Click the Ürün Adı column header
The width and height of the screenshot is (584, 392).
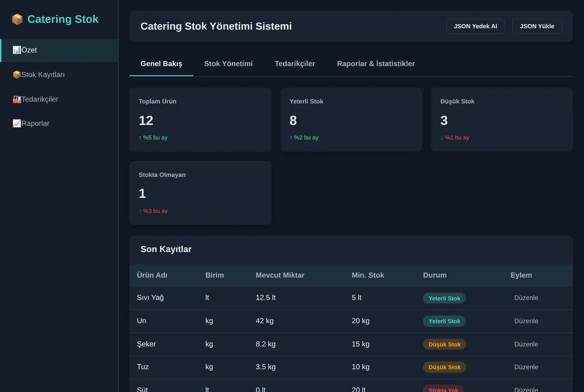[x=152, y=275]
